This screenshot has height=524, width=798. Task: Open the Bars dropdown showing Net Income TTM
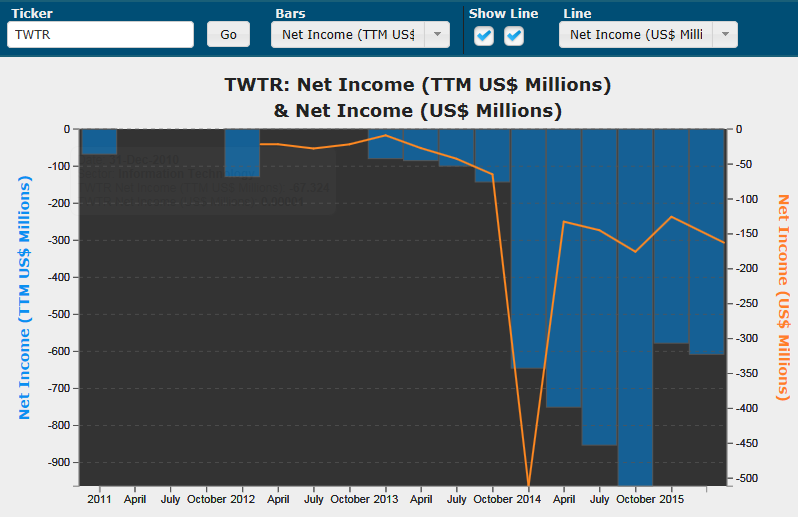(360, 35)
